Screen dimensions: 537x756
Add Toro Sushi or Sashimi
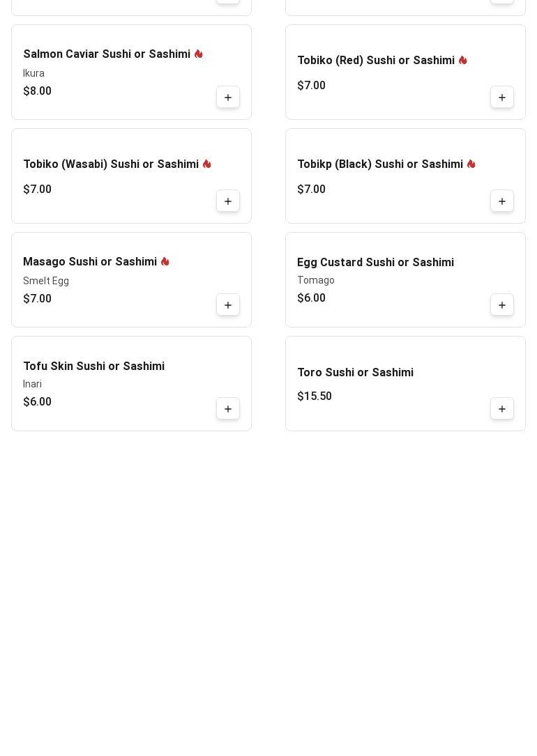[x=502, y=409]
